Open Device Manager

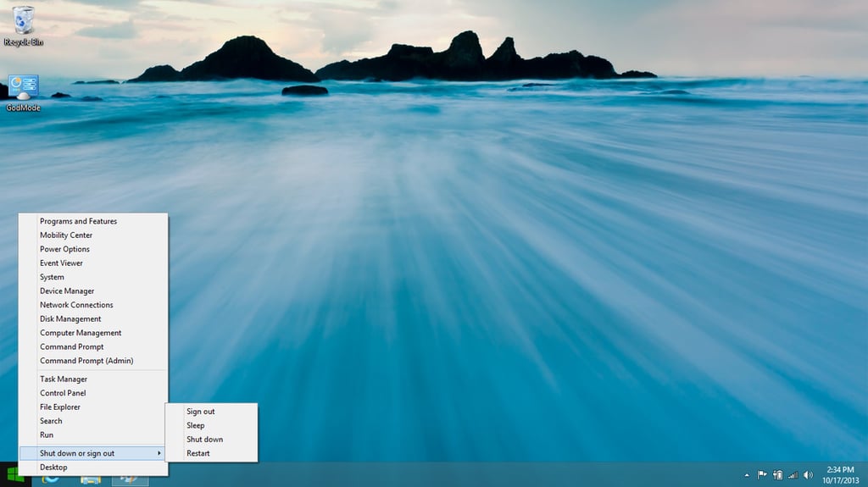[x=93, y=291]
